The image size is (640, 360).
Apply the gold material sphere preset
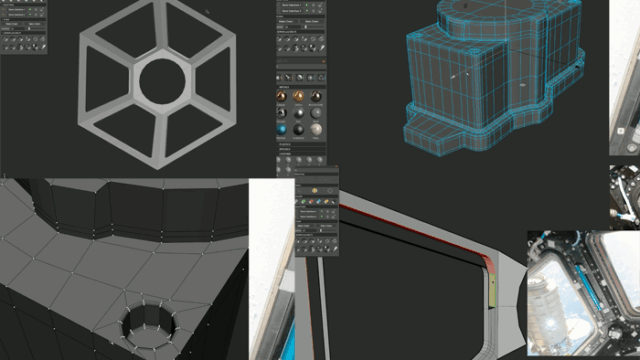point(298,96)
